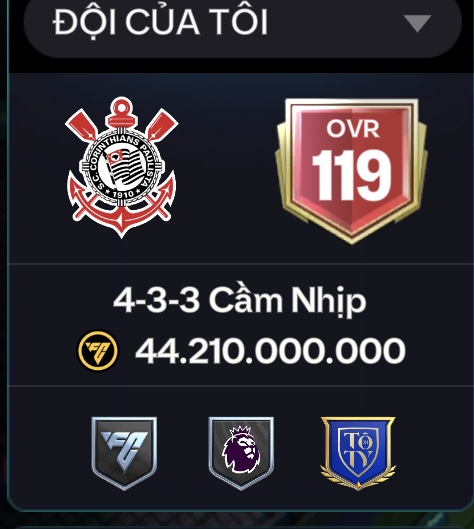Click the 4-3-3 Cầm Nhịp formation label

[x=240, y=300]
